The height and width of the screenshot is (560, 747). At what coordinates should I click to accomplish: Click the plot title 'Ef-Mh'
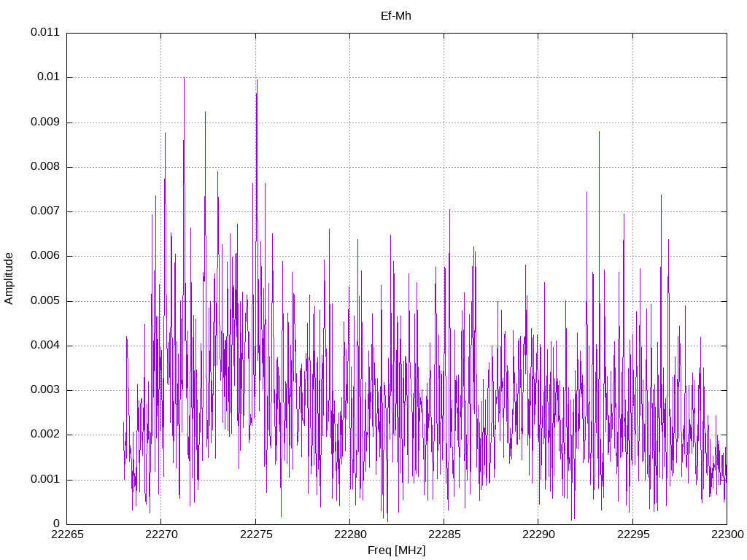tap(395, 16)
